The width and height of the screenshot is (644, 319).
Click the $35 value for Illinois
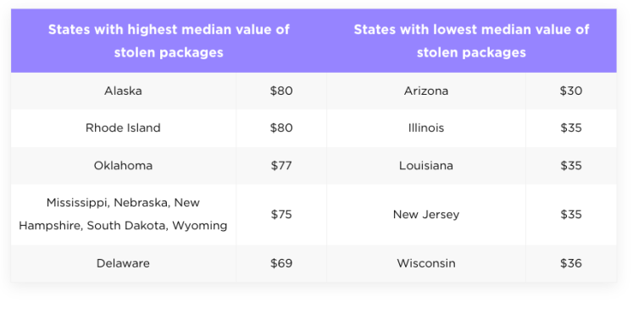(571, 128)
